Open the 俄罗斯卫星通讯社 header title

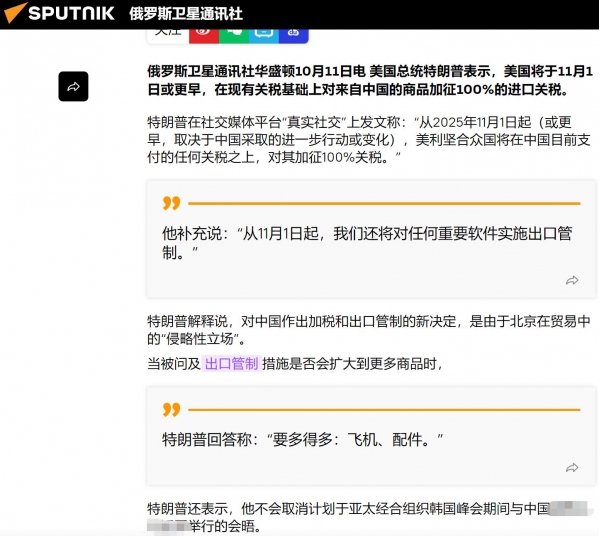pyautogui.click(x=186, y=13)
